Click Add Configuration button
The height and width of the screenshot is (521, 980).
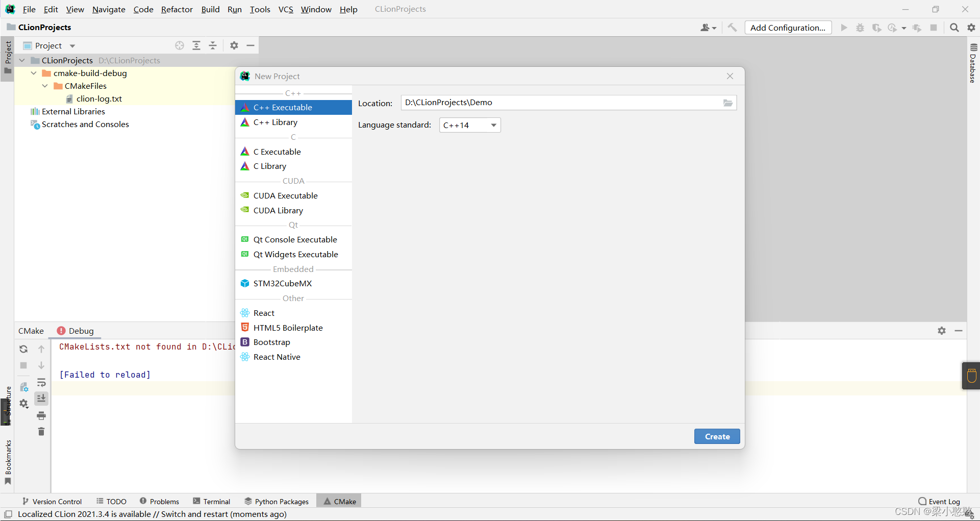(788, 28)
